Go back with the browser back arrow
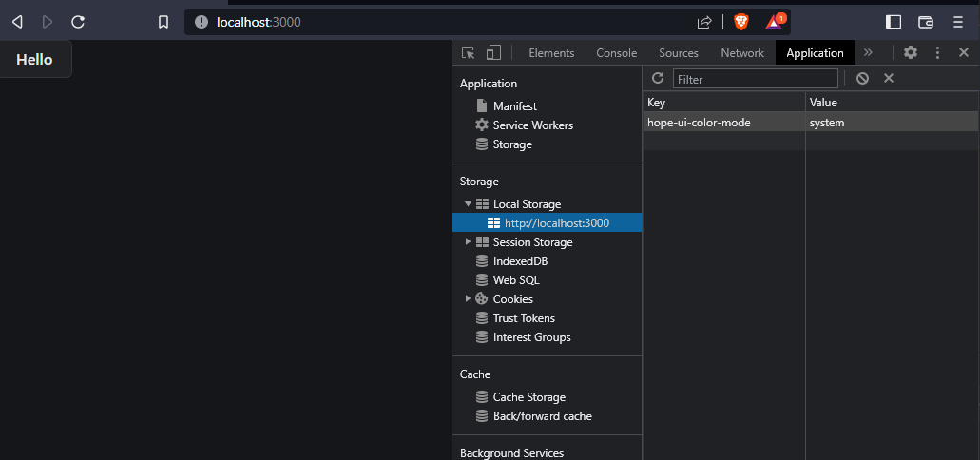This screenshot has height=460, width=980. tap(17, 23)
